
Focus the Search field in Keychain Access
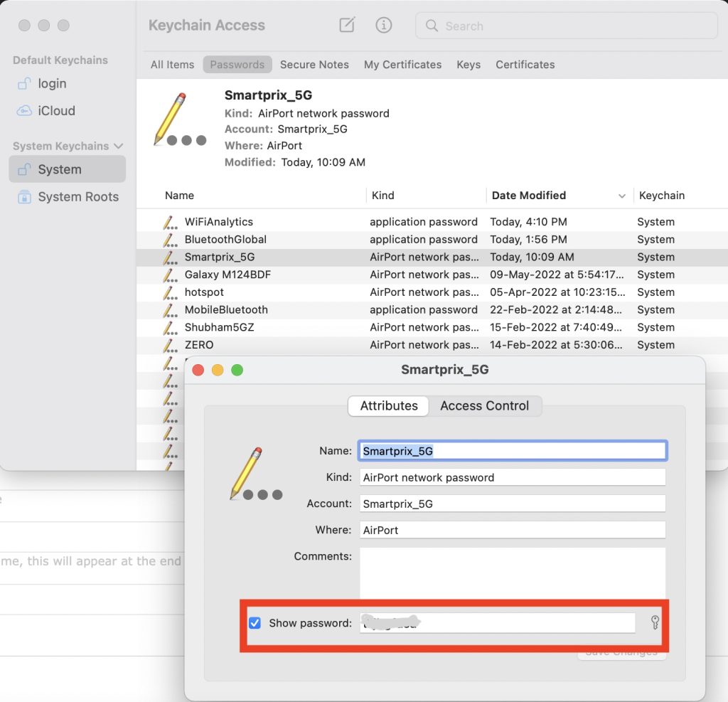coord(567,26)
